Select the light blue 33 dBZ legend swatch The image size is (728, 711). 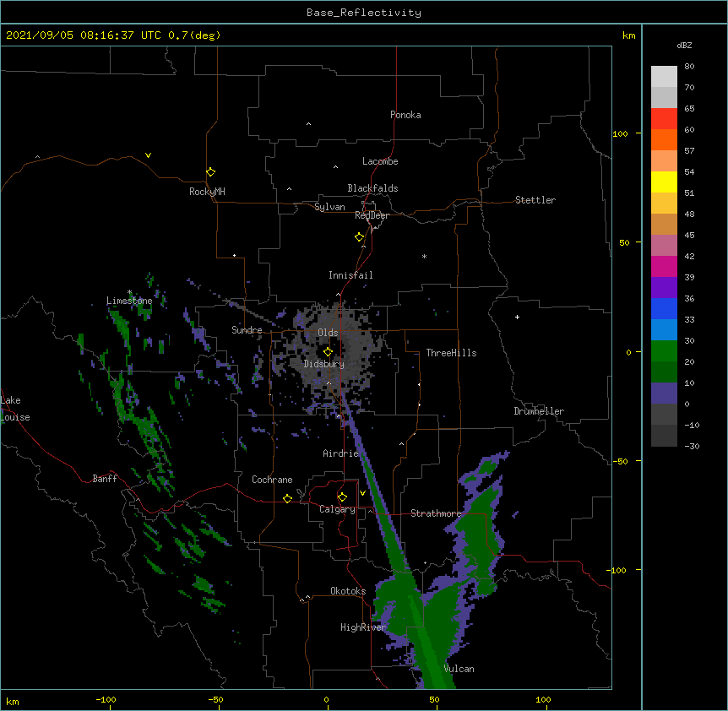tap(664, 329)
